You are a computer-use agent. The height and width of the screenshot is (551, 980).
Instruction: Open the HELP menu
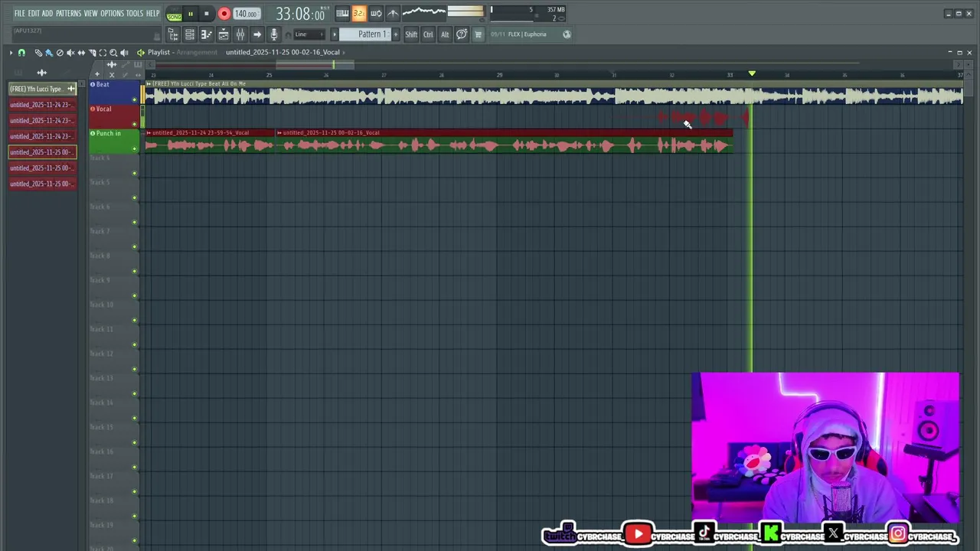pyautogui.click(x=152, y=14)
